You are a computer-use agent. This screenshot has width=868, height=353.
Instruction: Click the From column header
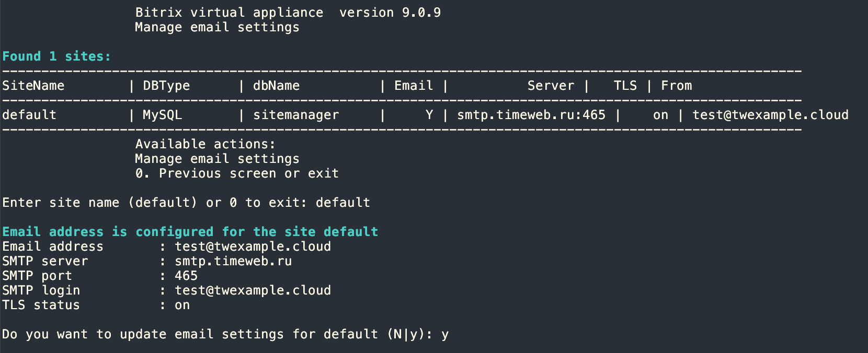point(676,86)
